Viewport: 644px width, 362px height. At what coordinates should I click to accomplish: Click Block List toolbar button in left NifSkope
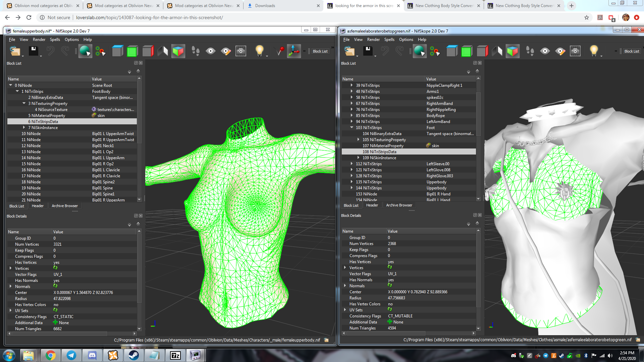(320, 51)
